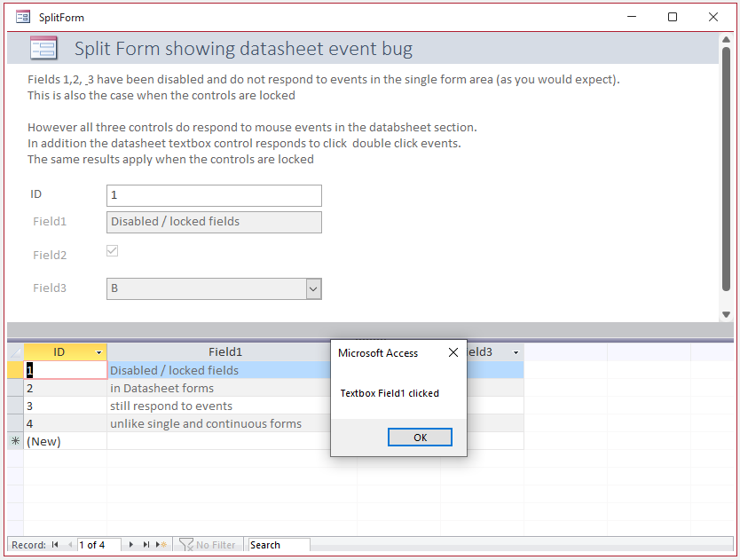The width and height of the screenshot is (740, 560).
Task: Toggle the Field2 checkbox
Action: tap(113, 251)
